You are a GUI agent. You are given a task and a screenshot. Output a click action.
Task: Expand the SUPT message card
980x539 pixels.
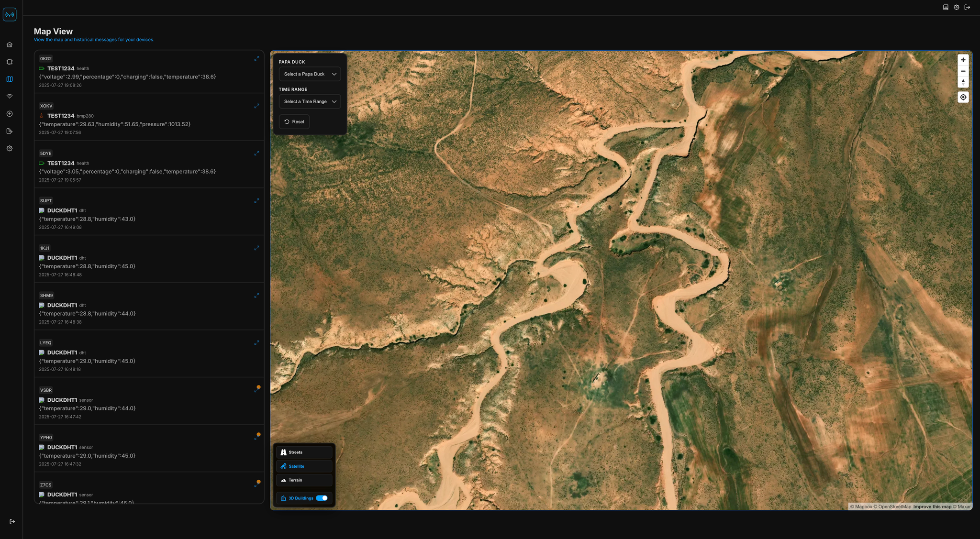coord(256,201)
